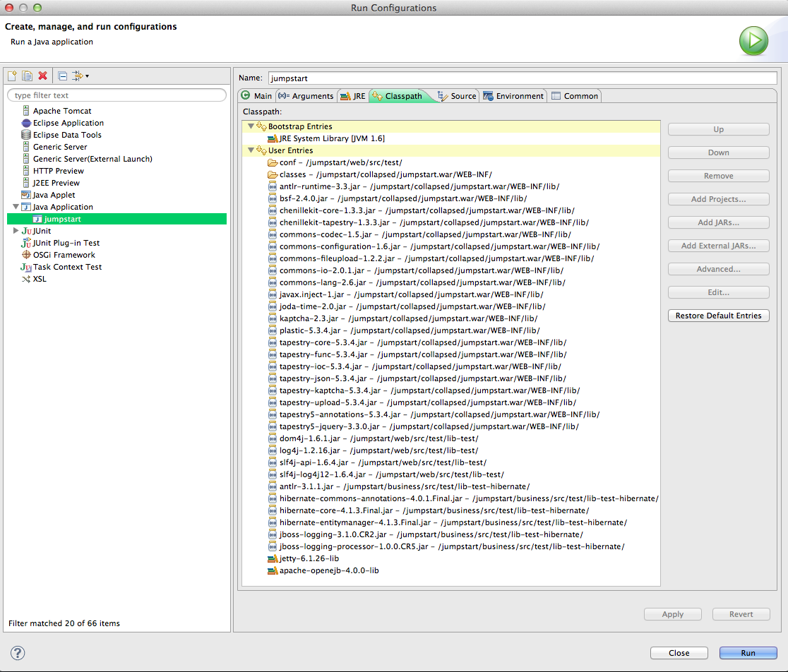This screenshot has height=672, width=788.
Task: Click the JUnit Plug-in Test icon
Action: [26, 243]
